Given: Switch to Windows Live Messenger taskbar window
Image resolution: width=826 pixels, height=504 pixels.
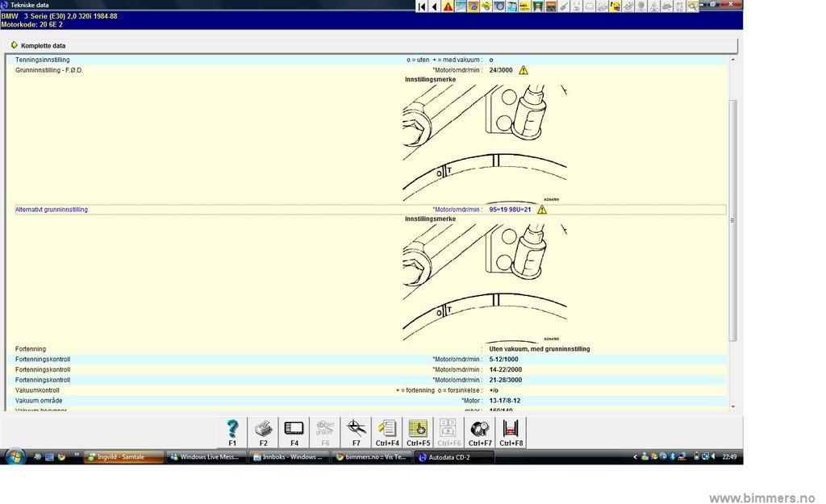Looking at the screenshot, I should [206, 457].
